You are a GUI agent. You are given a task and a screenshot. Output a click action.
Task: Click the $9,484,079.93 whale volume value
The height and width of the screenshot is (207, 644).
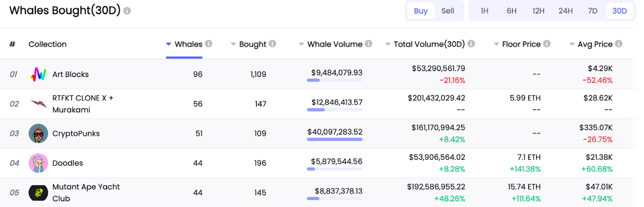(337, 73)
